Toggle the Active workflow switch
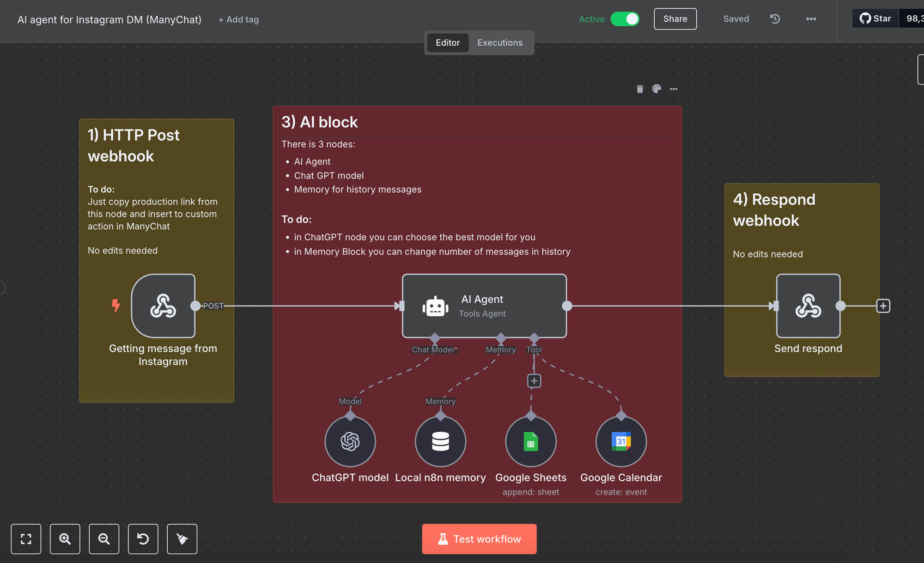 click(625, 19)
